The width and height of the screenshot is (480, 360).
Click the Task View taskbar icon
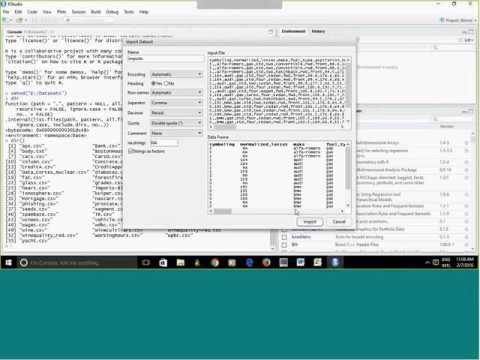pyautogui.click(x=146, y=263)
